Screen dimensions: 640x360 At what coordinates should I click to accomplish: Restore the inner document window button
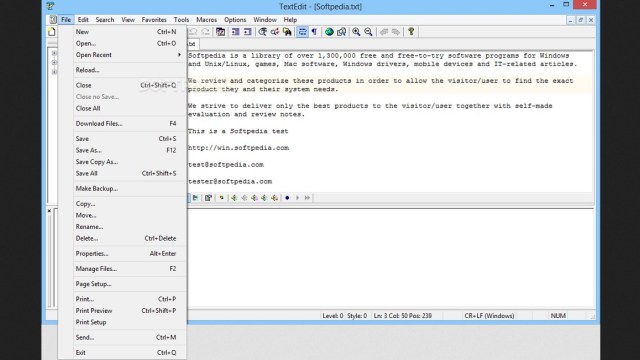pyautogui.click(x=580, y=20)
